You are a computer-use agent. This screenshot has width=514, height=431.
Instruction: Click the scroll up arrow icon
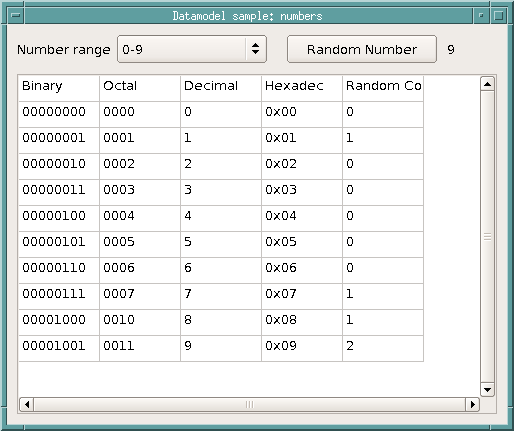(487, 84)
